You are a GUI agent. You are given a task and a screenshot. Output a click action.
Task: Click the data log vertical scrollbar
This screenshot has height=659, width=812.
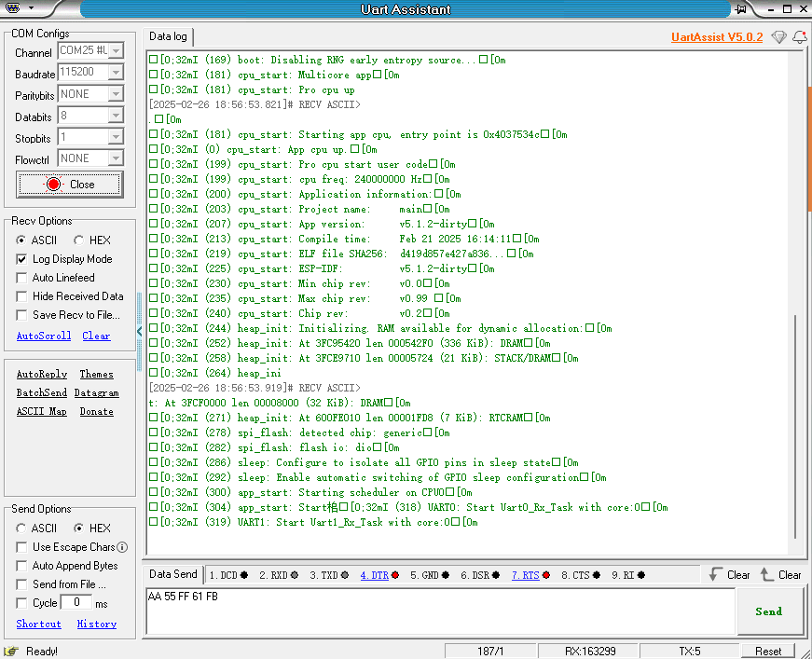coord(795,427)
